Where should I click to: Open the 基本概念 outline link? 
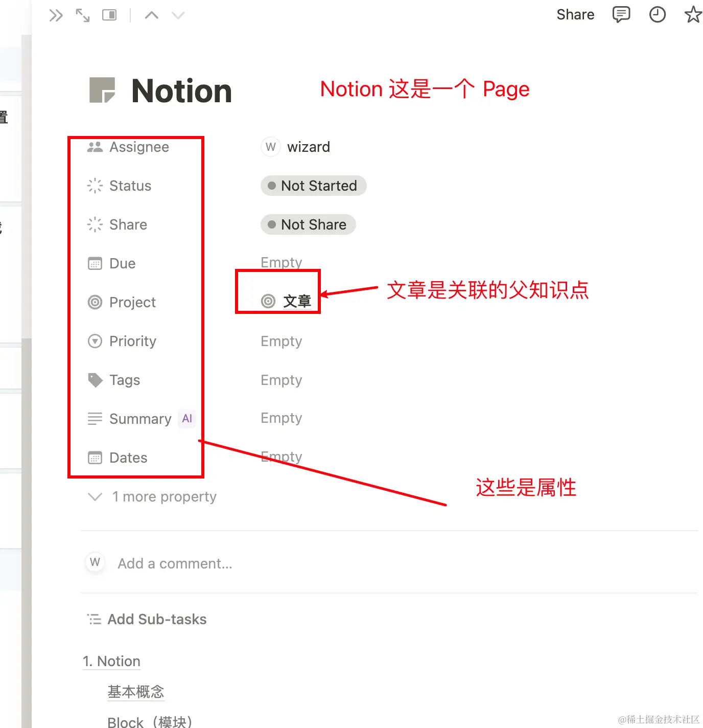coord(135,692)
